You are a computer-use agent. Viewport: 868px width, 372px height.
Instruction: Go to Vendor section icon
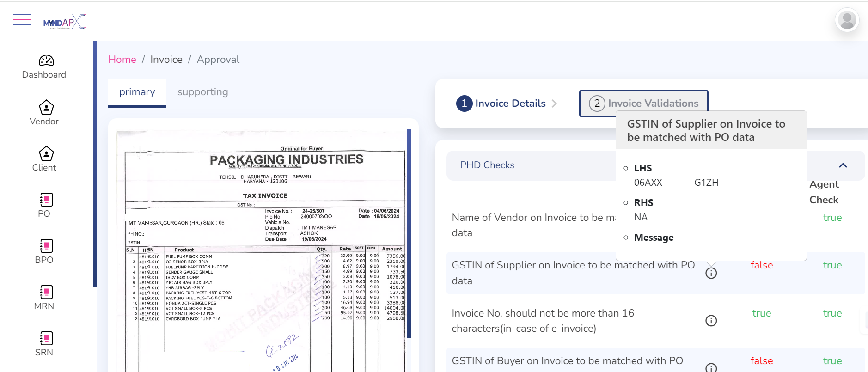pyautogui.click(x=46, y=107)
